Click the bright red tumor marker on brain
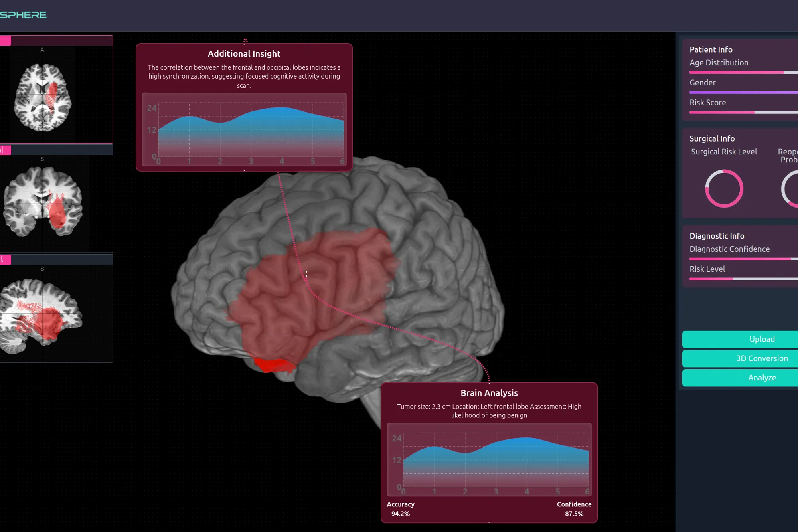Image resolution: width=798 pixels, height=532 pixels. coord(274,365)
